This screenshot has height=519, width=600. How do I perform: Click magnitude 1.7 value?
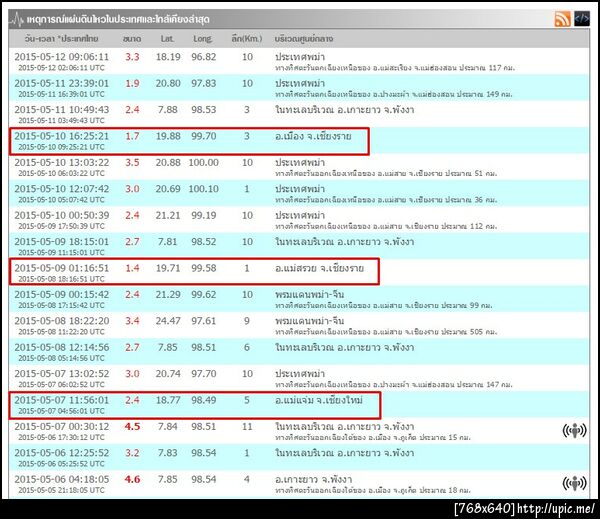132,136
